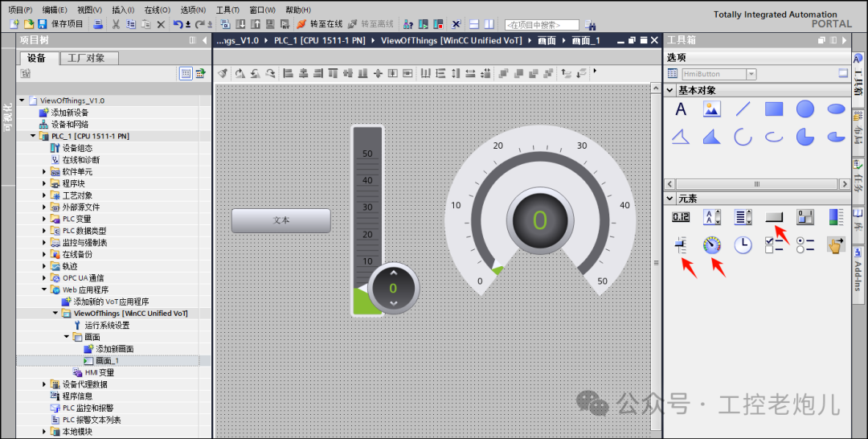Pick the Ellipse arc object

coord(774,136)
